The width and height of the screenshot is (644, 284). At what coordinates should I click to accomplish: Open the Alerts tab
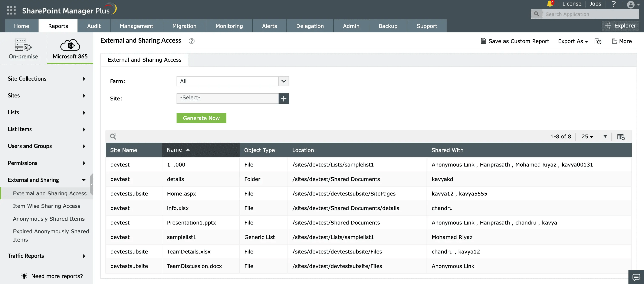(x=269, y=26)
